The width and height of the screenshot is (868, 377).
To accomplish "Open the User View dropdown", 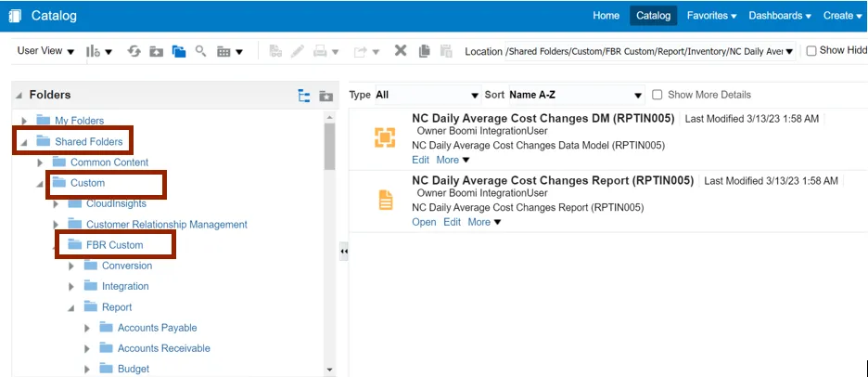I will (46, 51).
